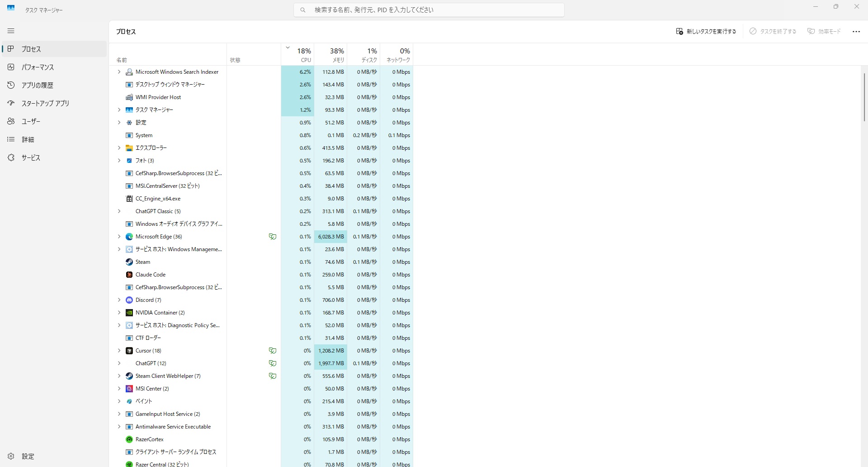Viewport: 868px width, 467px height.
Task: Select the CTF ローダー process row
Action: click(x=261, y=338)
